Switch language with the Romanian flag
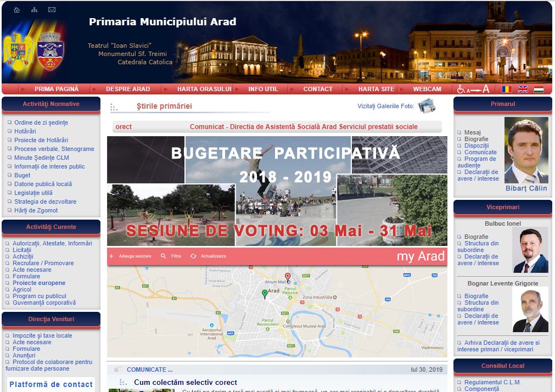 tap(506, 89)
